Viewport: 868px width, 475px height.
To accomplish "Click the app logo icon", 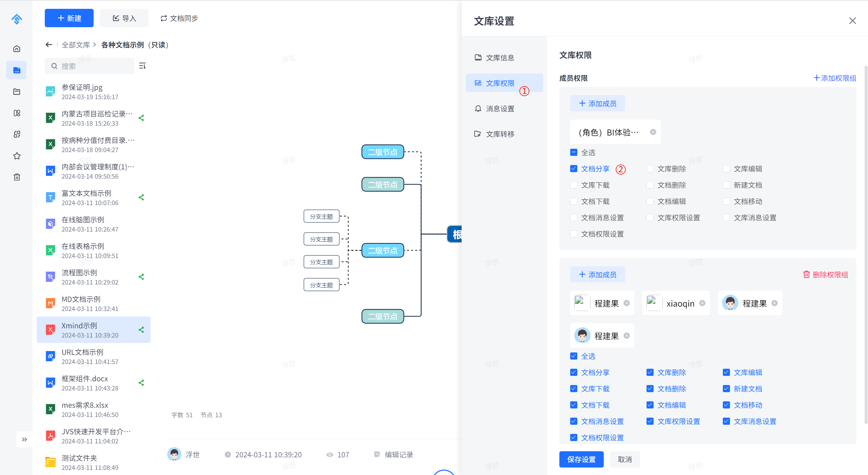I will pyautogui.click(x=17, y=19).
